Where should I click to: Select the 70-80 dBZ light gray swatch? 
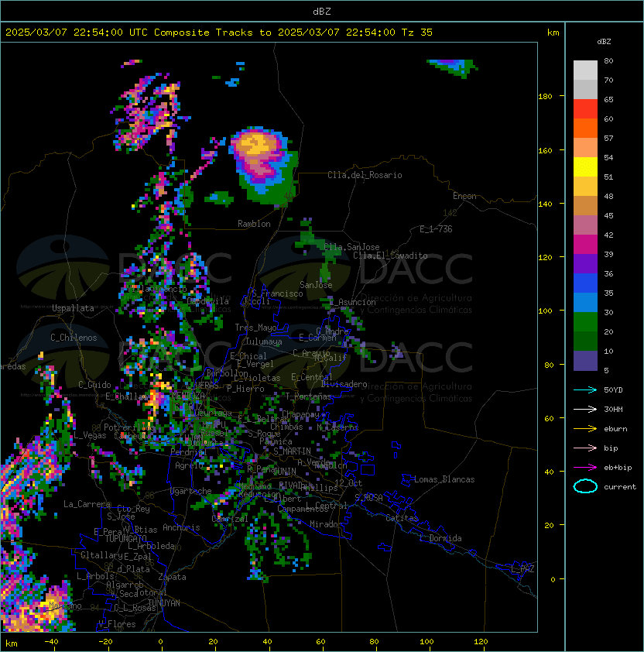pyautogui.click(x=585, y=70)
